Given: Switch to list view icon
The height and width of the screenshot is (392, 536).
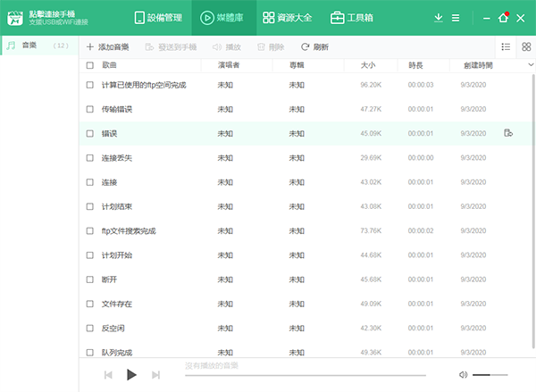Looking at the screenshot, I should 506,46.
